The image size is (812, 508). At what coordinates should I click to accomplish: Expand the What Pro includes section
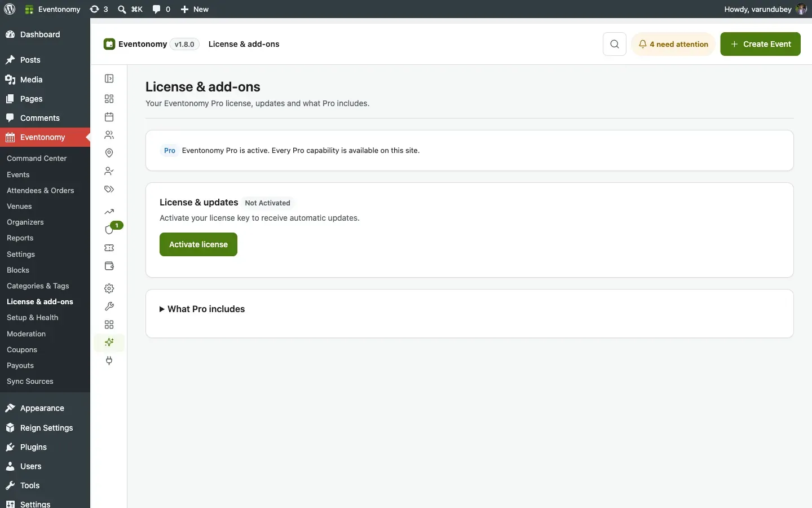(202, 309)
